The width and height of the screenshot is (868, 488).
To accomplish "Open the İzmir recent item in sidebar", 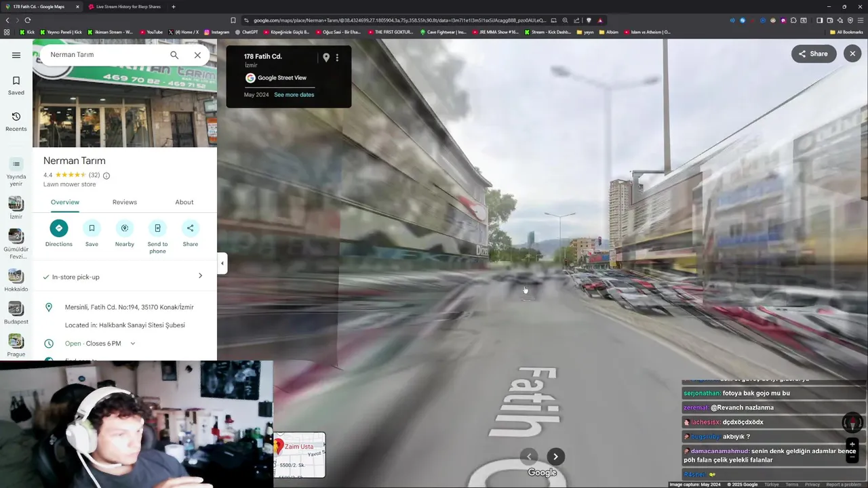I will point(16,208).
